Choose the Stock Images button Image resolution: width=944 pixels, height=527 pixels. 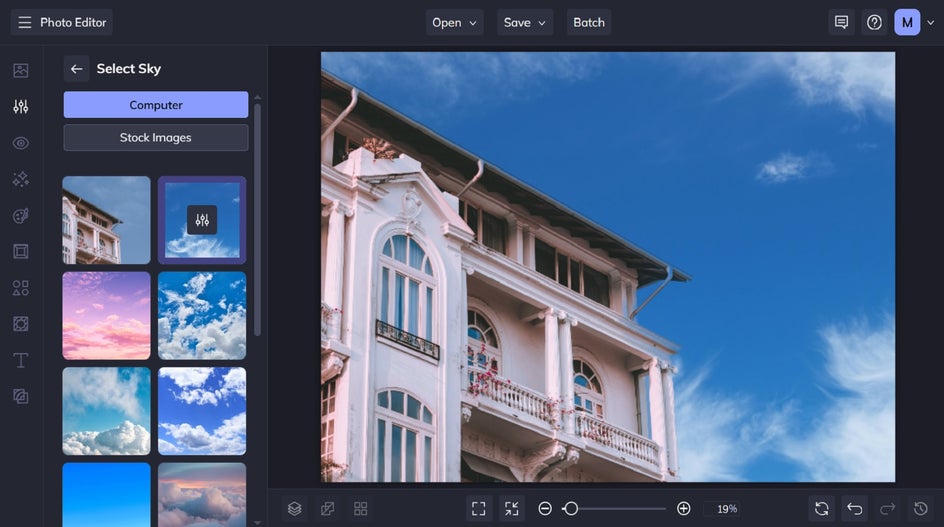pyautogui.click(x=156, y=137)
